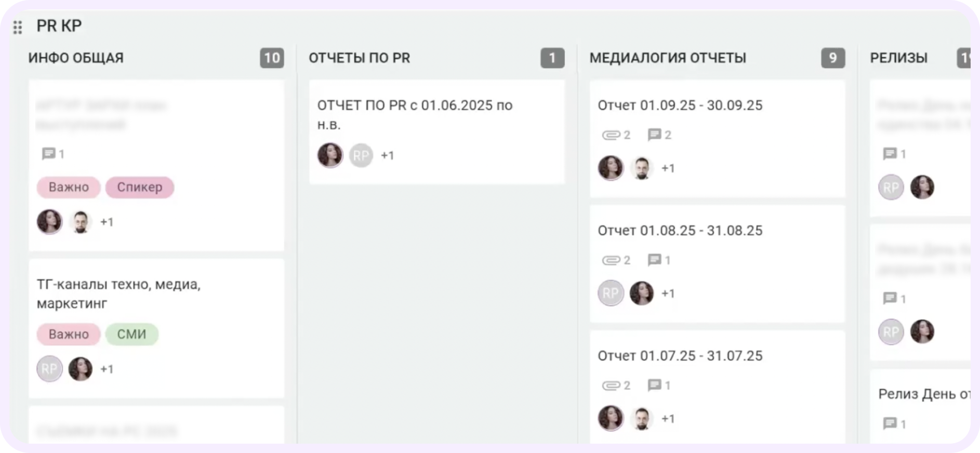Open ТГ-каналы техно, медиа, маркетинг card
Screen dimensions: 980x453
point(119,294)
